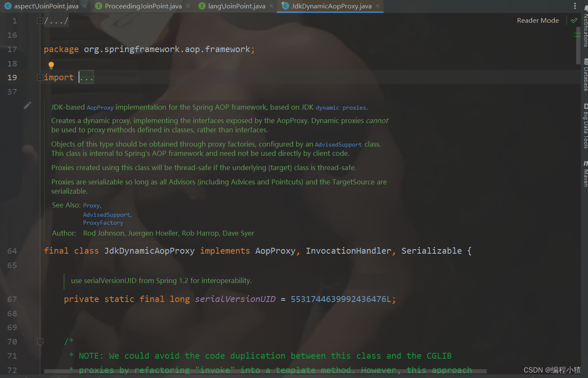The height and width of the screenshot is (378, 588).
Task: Click the green change stripe marks on scrollbar
Action: [577, 34]
